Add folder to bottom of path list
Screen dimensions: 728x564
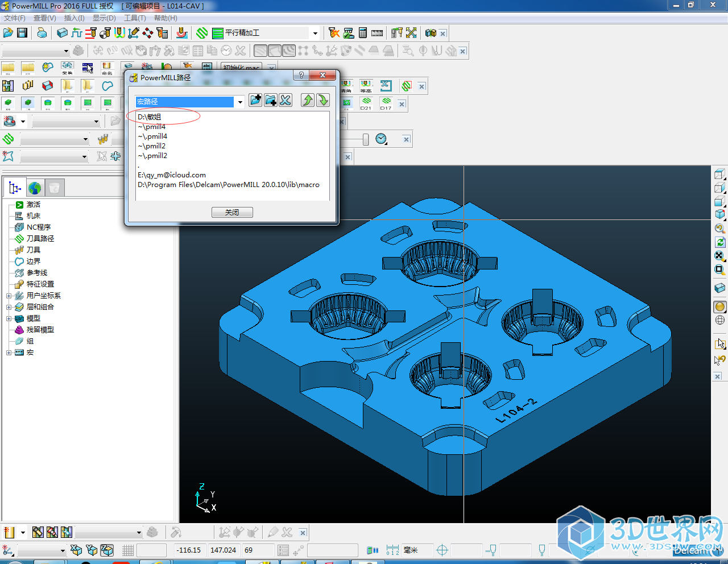pyautogui.click(x=271, y=100)
